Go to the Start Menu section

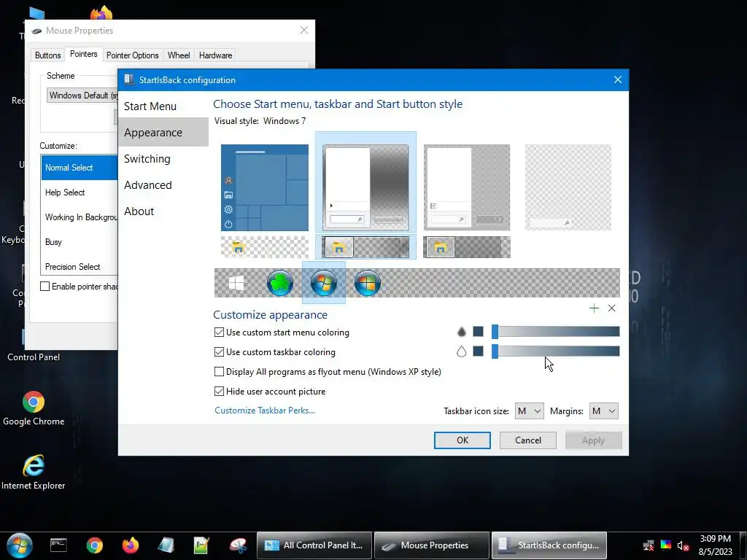click(163, 106)
